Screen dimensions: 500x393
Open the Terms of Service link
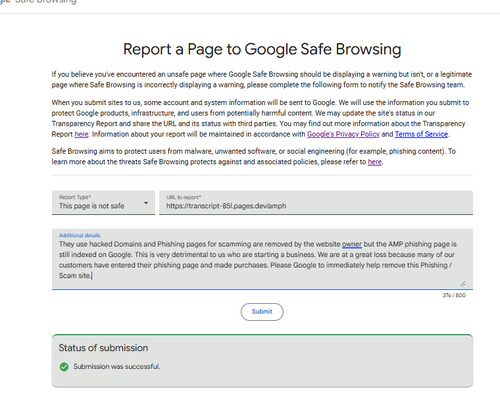point(421,134)
